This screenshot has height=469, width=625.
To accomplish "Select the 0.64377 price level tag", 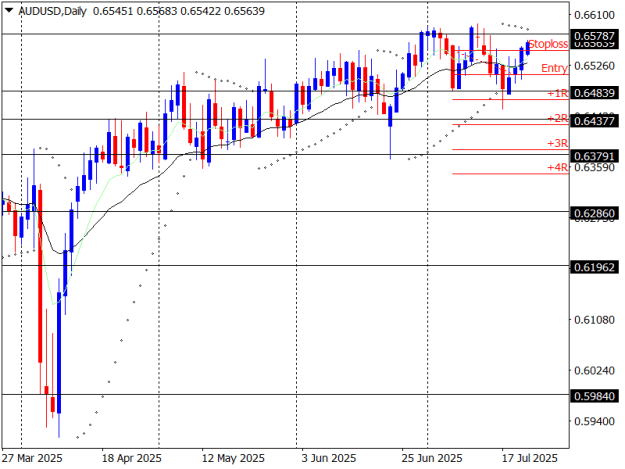I will (594, 121).
